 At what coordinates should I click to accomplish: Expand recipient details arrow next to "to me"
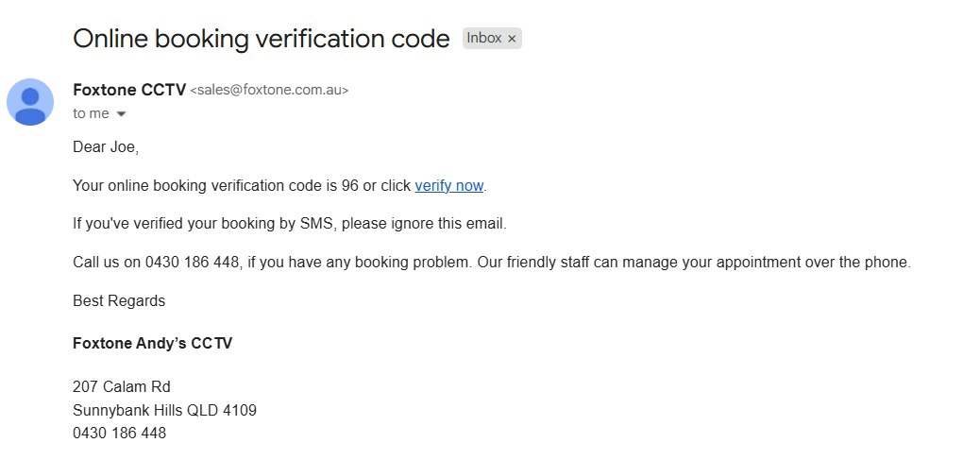click(121, 114)
